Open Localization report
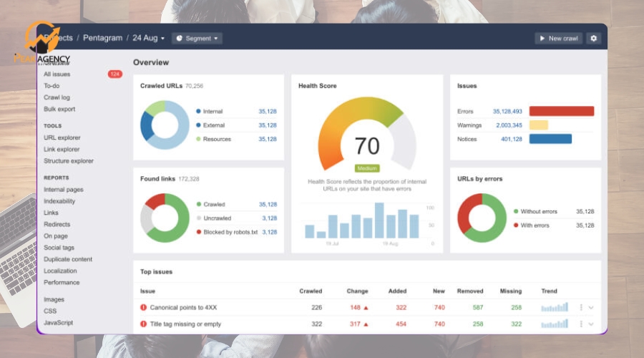644x358 pixels. (x=60, y=271)
